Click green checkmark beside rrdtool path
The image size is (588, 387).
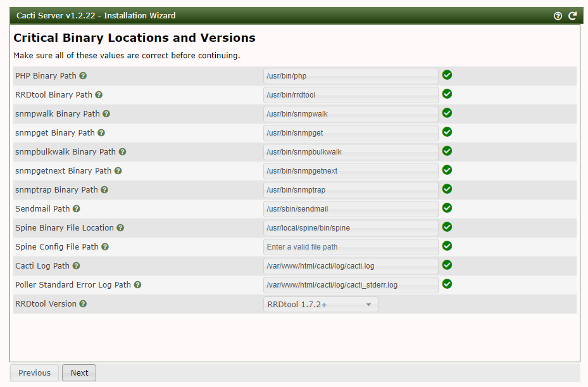(x=447, y=94)
